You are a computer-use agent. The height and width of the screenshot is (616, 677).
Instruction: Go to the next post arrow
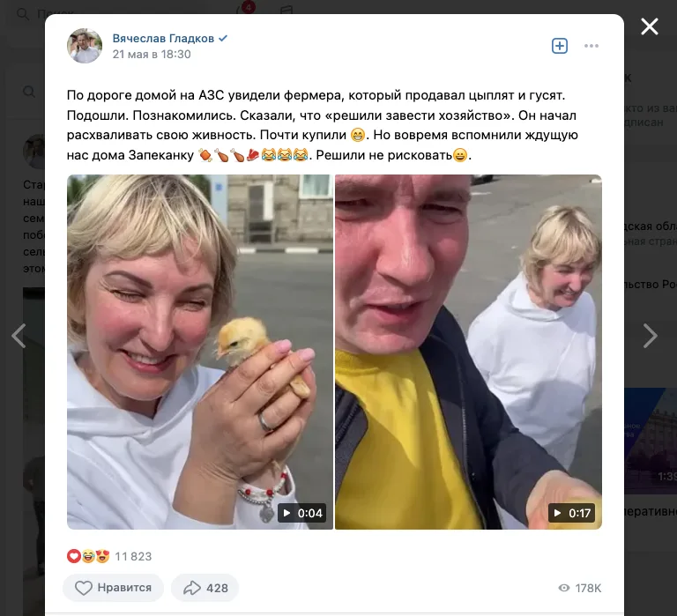pos(651,336)
